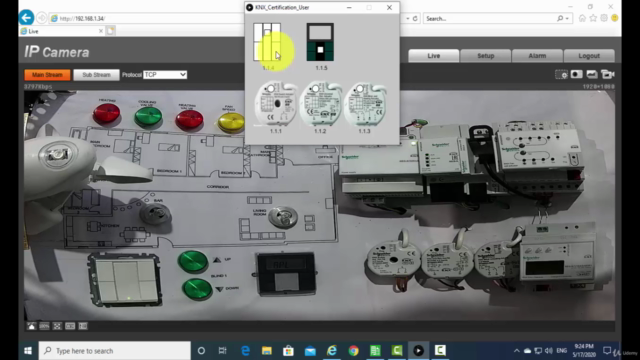Select the Sub Stream button
Image resolution: width=640 pixels, height=360 pixels.
click(96, 75)
